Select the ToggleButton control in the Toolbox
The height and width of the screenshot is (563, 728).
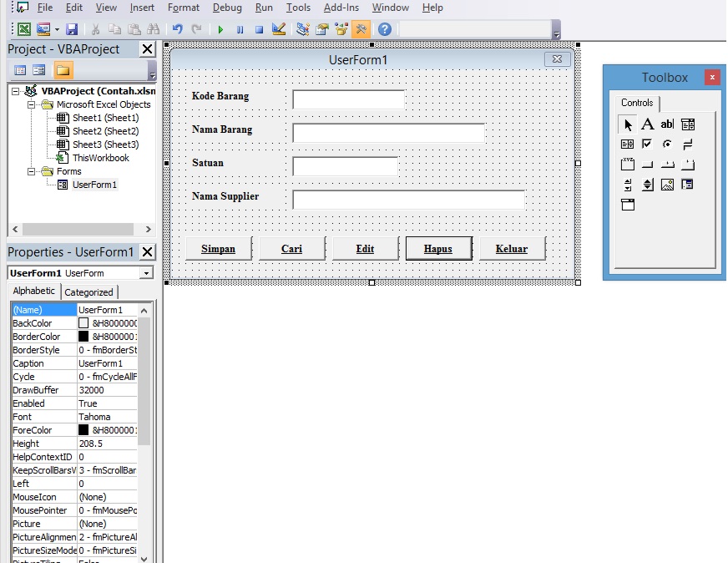click(686, 144)
